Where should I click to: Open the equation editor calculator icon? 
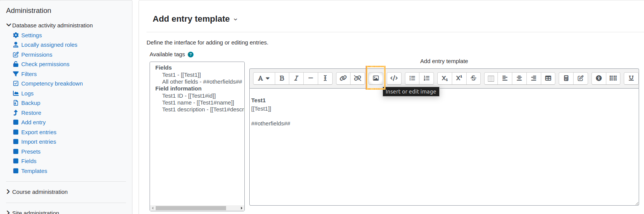566,78
